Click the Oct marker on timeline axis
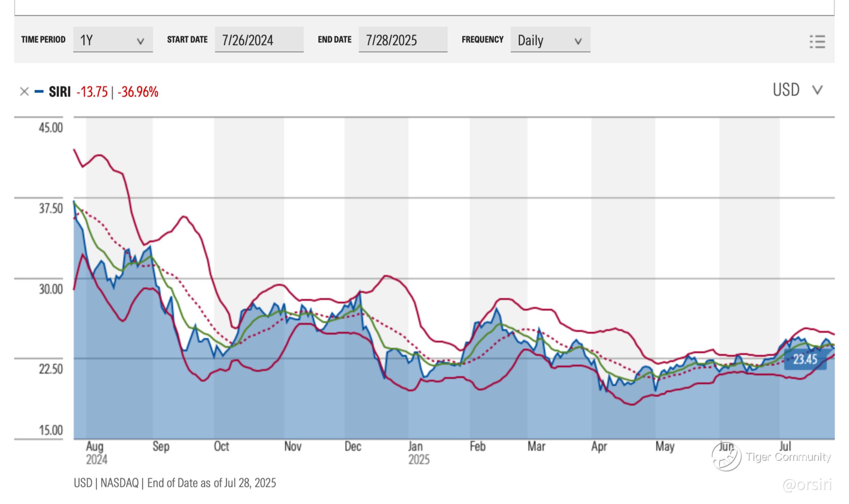Image resolution: width=849 pixels, height=504 pixels. (x=221, y=446)
